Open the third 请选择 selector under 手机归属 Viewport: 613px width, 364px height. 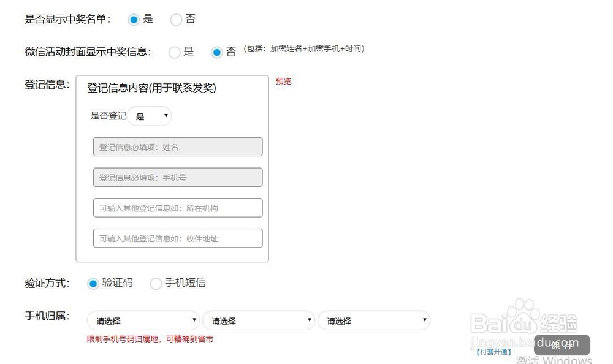(x=374, y=320)
